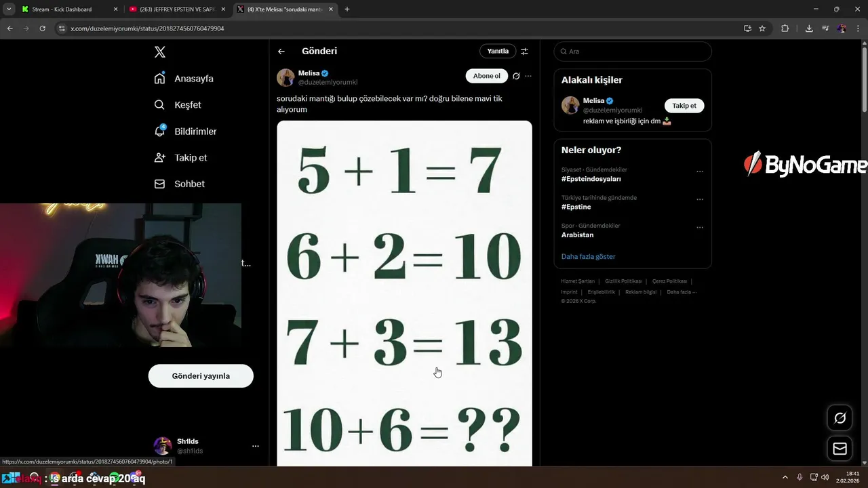Open reply filter settings icon beside Yanıtla
The width and height of the screenshot is (868, 488).
[x=524, y=52]
